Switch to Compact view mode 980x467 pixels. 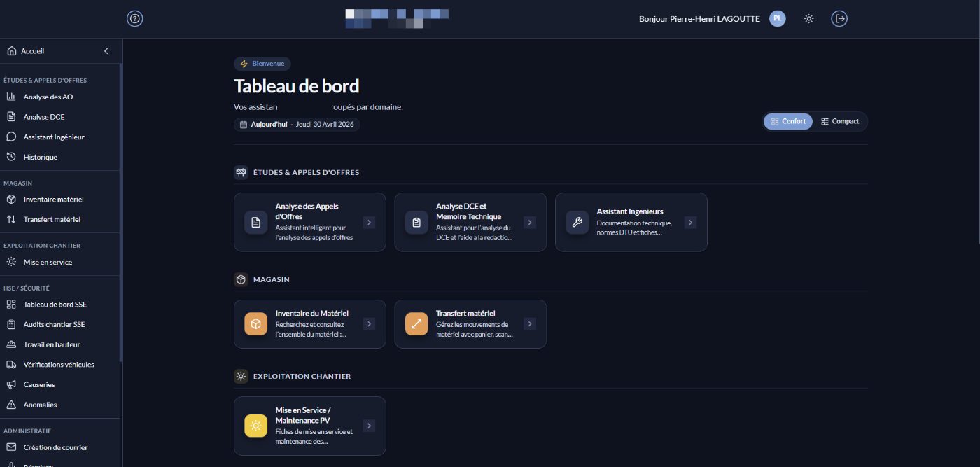pos(840,121)
